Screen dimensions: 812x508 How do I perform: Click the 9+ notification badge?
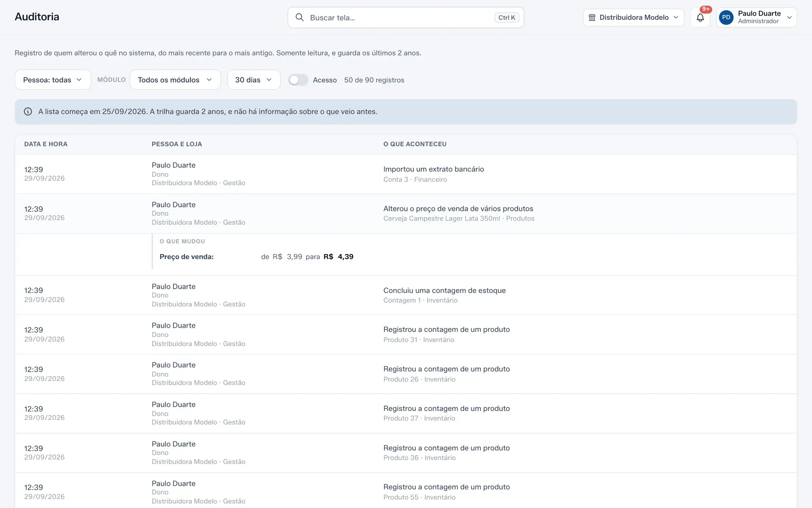pyautogui.click(x=705, y=9)
